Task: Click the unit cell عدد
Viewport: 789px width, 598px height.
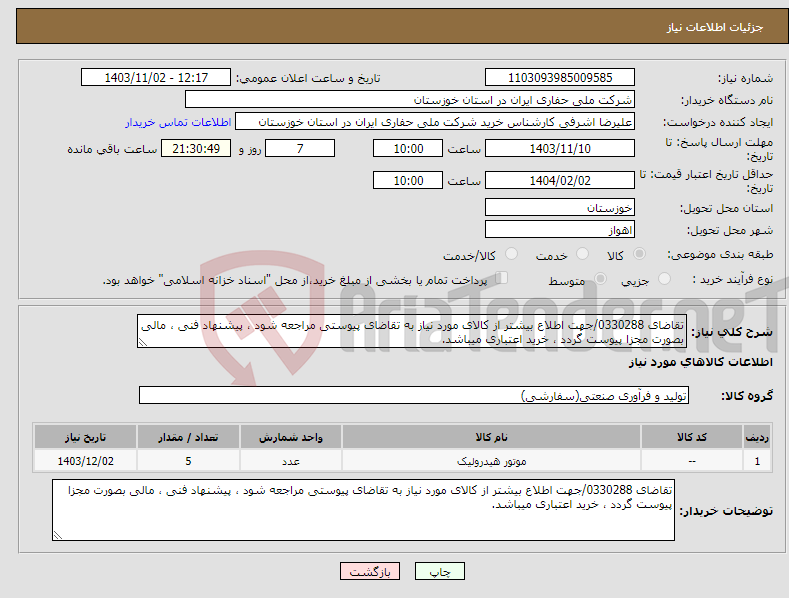Action: click(291, 461)
